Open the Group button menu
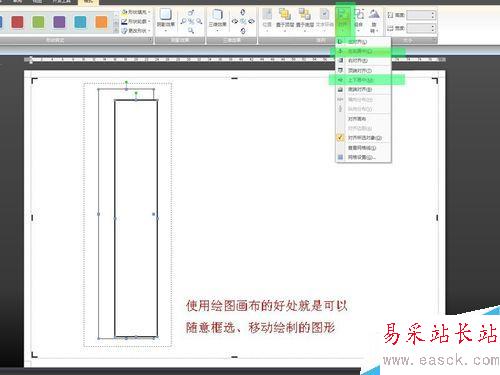 point(359,20)
